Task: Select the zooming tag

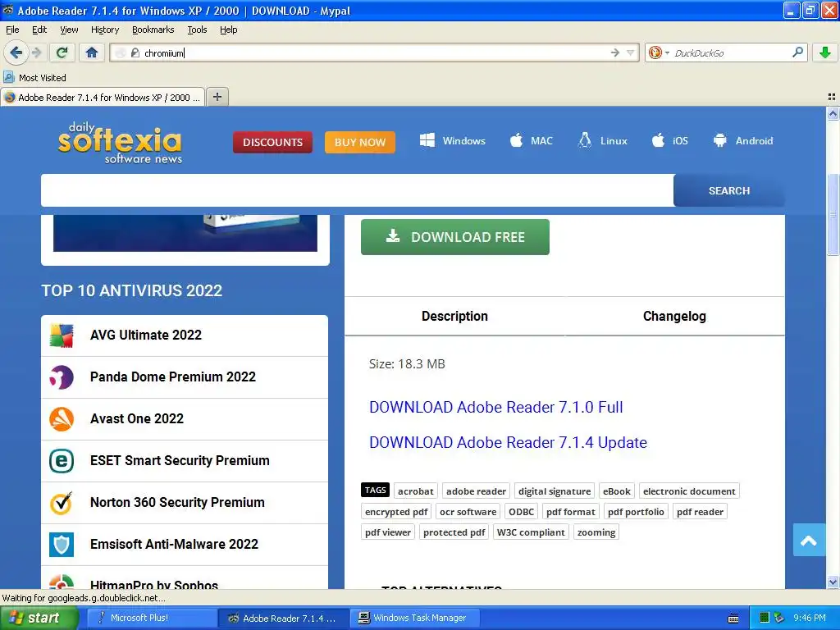Action: click(x=596, y=532)
